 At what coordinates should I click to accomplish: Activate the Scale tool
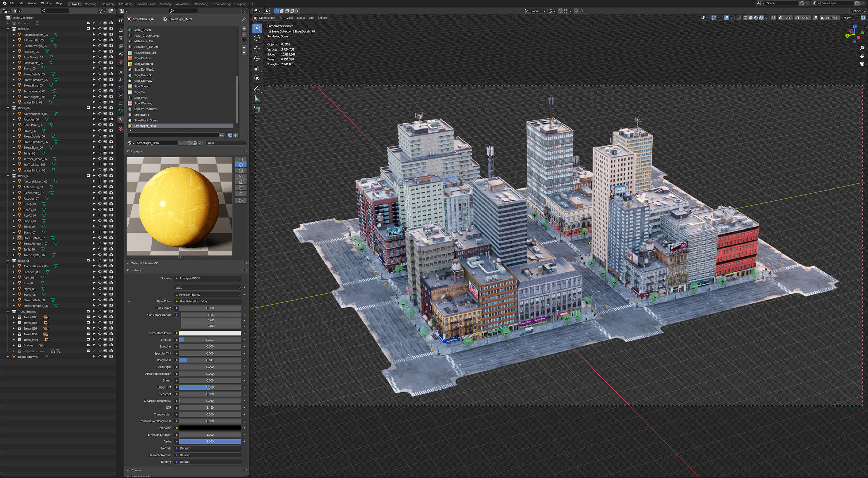[x=257, y=68]
